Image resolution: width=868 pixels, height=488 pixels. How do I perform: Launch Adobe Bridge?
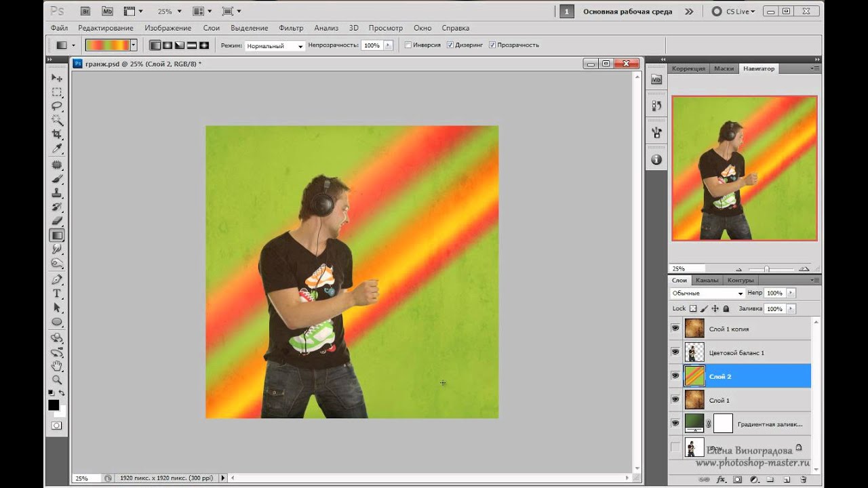85,12
